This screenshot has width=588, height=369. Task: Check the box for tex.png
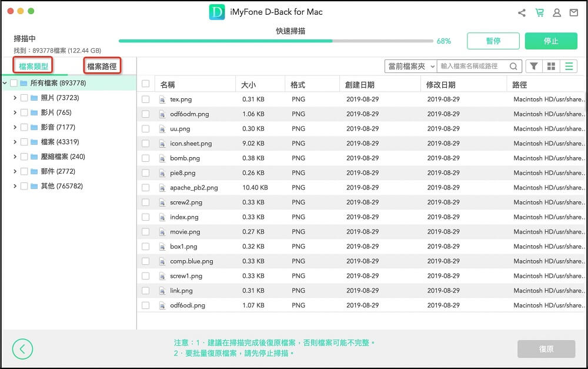145,99
